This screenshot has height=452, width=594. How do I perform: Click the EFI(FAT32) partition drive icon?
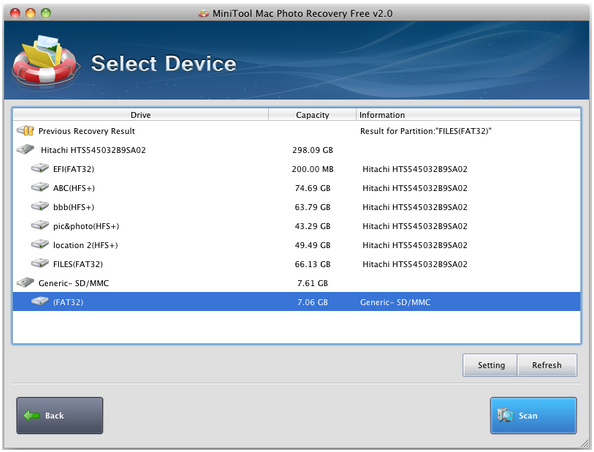coord(40,168)
